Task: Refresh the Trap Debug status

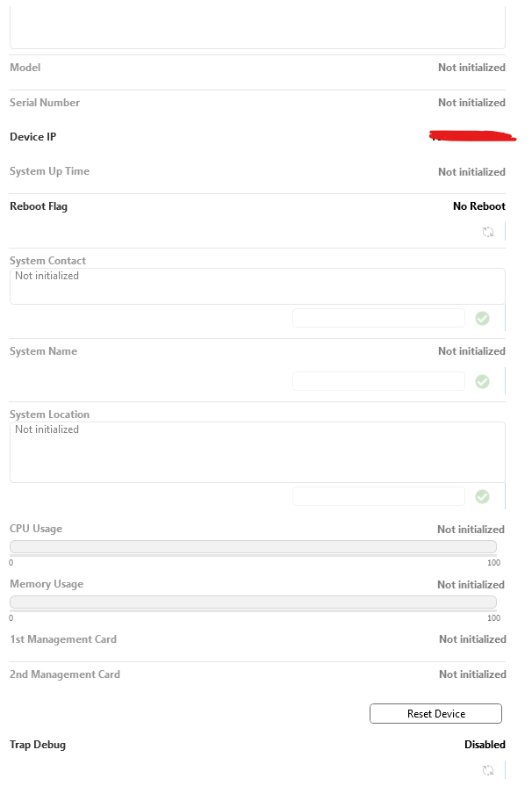Action: click(488, 770)
